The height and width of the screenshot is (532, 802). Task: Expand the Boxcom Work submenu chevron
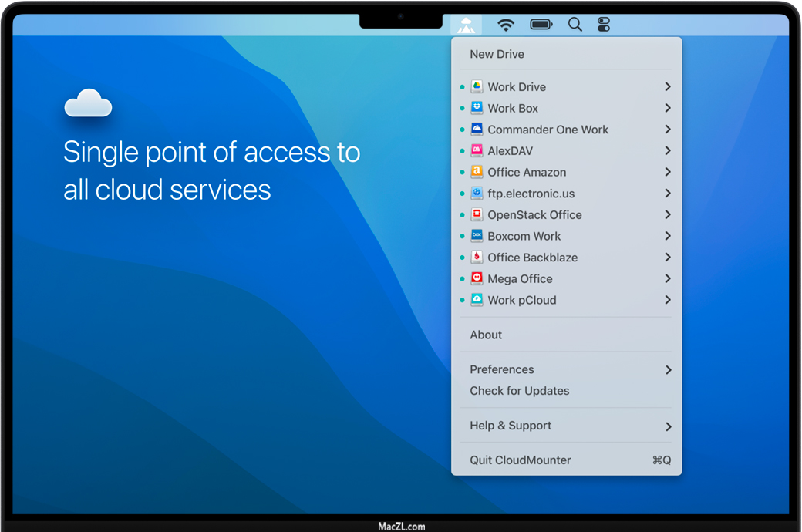click(x=668, y=237)
